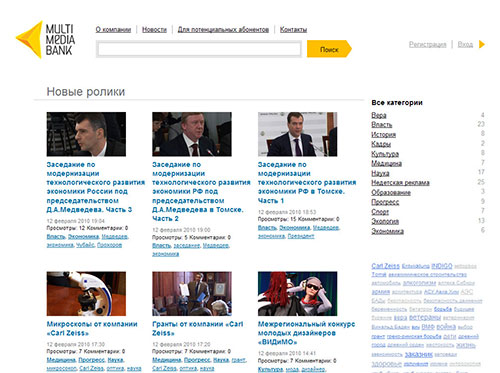Open video title ending in Часть 3

point(96,187)
